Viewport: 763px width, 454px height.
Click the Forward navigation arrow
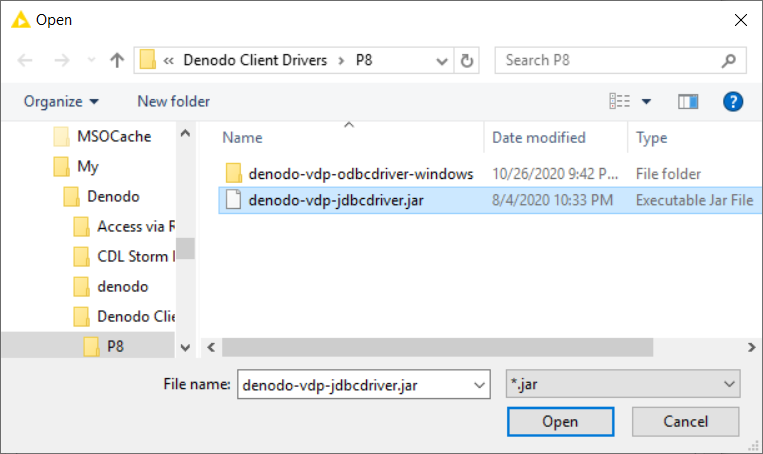[61, 60]
